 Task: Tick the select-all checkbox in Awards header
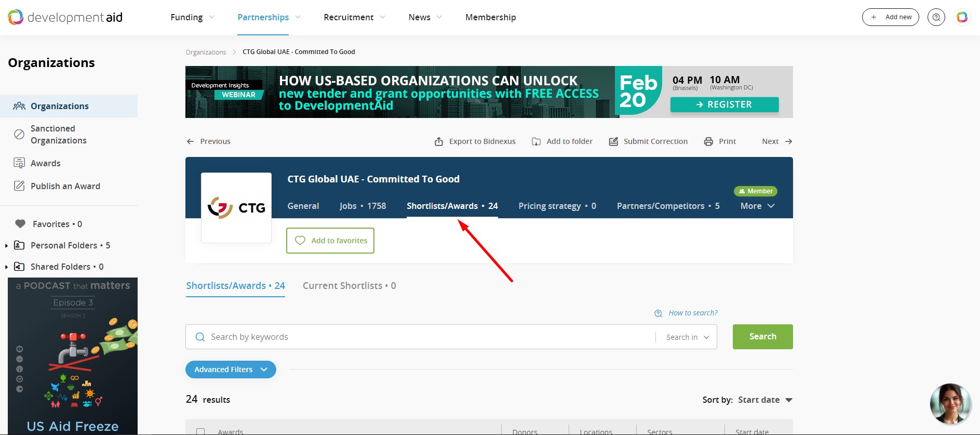click(x=200, y=431)
